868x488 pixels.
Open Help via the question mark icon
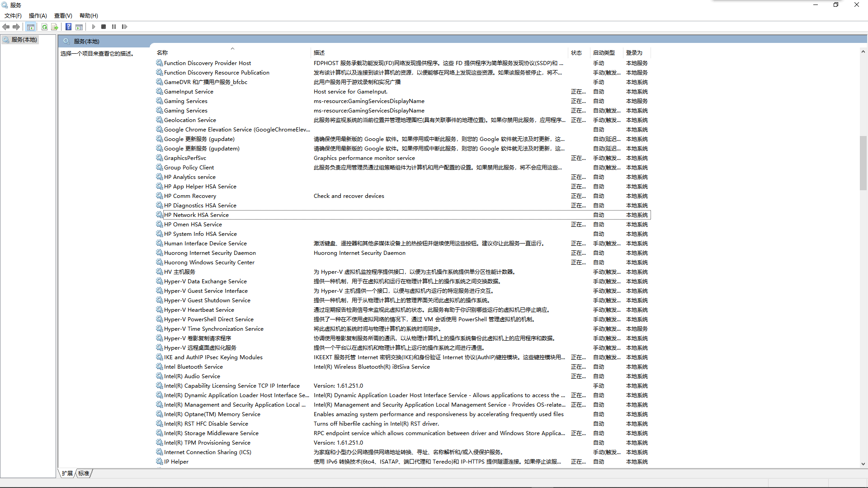point(68,27)
